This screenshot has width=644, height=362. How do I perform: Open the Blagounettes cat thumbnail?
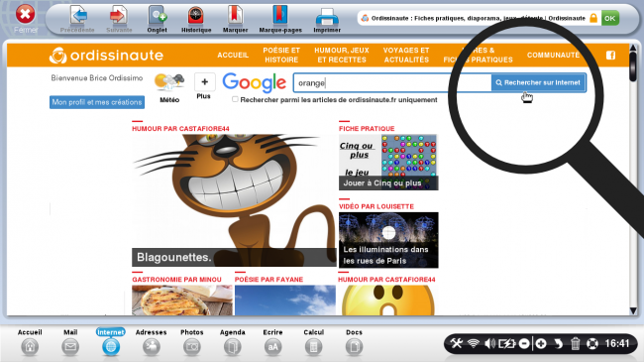click(x=234, y=200)
